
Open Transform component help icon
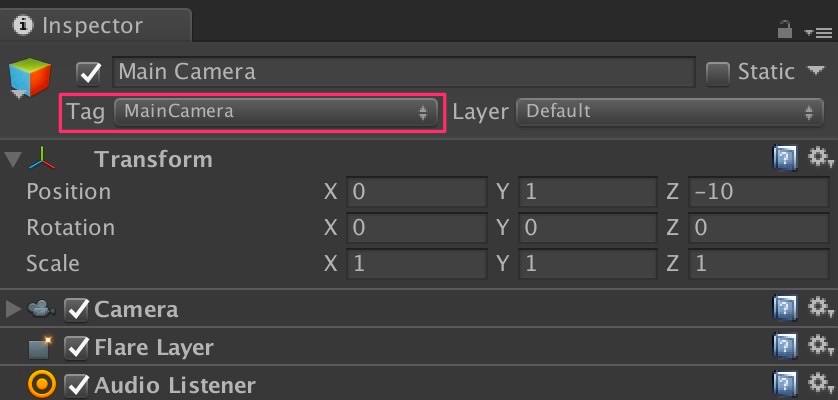coord(785,158)
